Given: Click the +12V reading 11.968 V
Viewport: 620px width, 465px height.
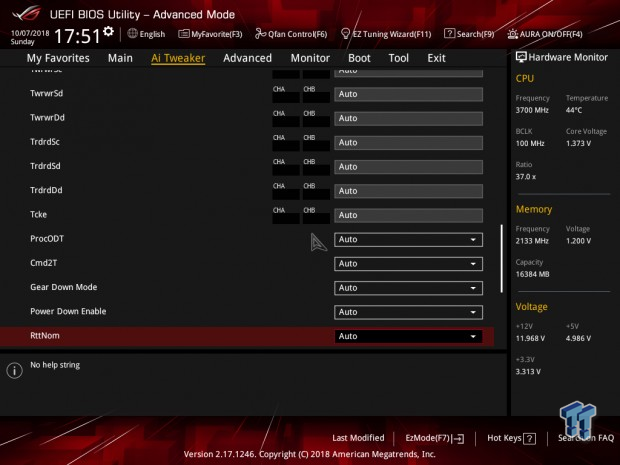Looking at the screenshot, I should (530, 338).
